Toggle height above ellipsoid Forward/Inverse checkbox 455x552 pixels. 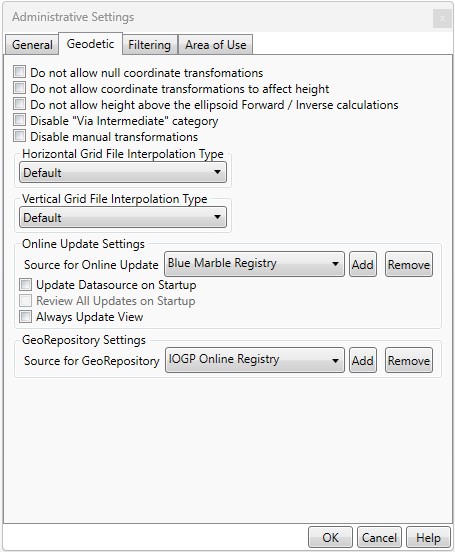[19, 104]
